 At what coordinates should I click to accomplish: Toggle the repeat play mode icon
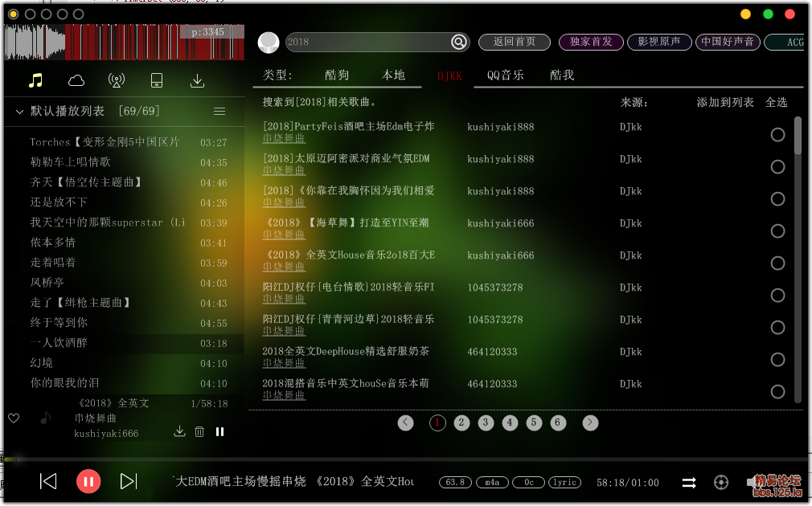click(689, 483)
